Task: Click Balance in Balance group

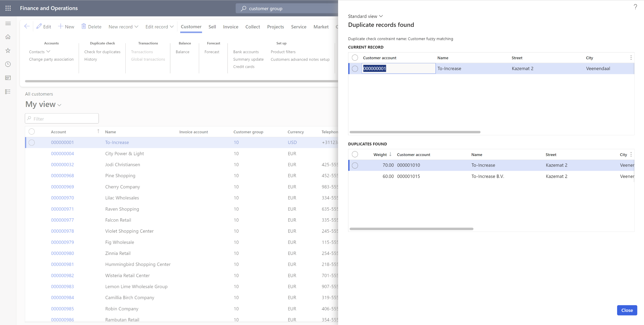Action: pos(182,52)
